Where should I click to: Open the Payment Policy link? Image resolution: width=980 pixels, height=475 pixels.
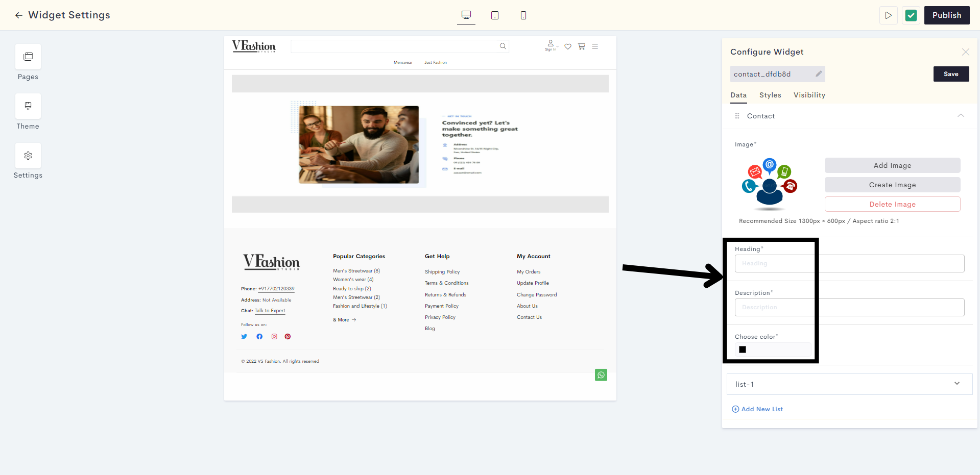442,306
